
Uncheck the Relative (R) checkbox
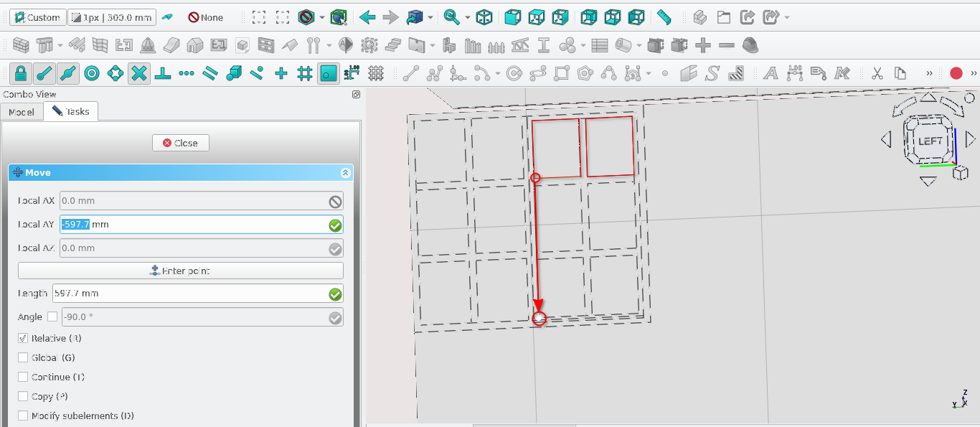point(23,338)
